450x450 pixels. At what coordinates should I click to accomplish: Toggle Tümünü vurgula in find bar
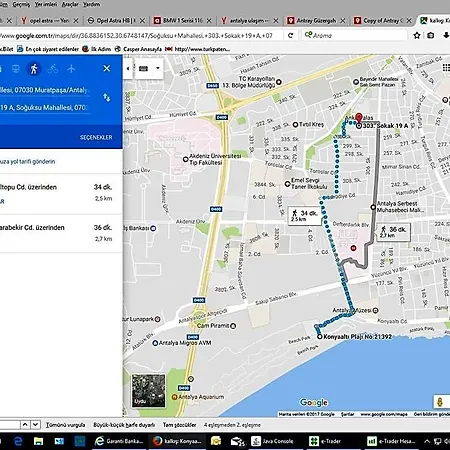[65, 425]
